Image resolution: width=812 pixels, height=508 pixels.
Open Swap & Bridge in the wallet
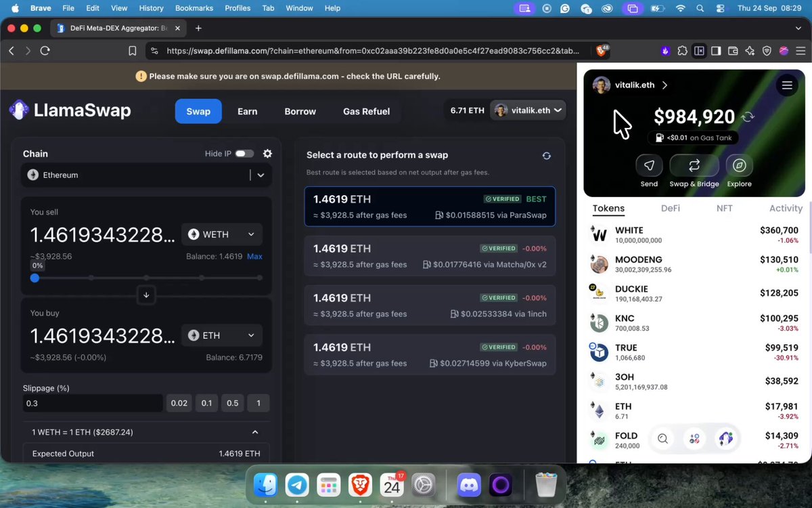point(694,165)
